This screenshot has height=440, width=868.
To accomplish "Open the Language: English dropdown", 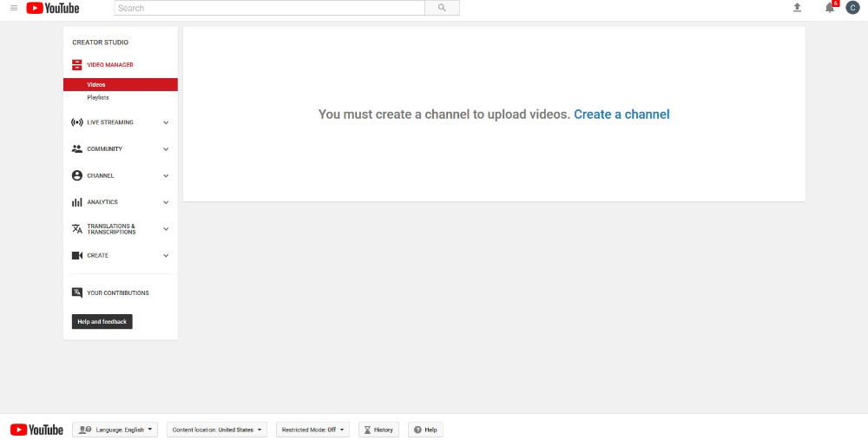I will 115,430.
